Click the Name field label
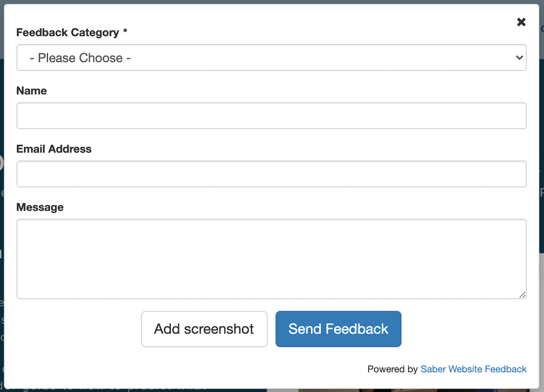Screen dimensions: 544x392 (x=31, y=90)
